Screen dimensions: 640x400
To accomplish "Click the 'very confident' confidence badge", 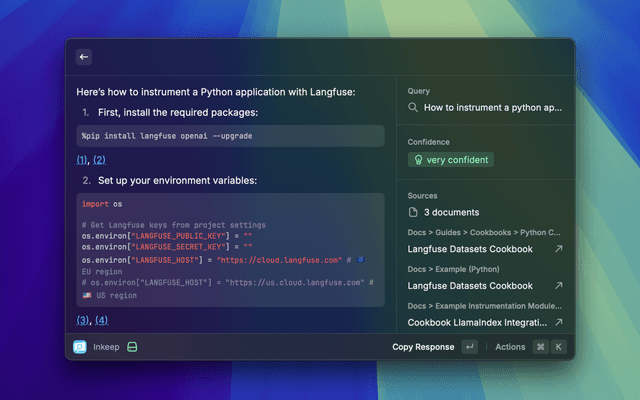I will pyautogui.click(x=450, y=159).
